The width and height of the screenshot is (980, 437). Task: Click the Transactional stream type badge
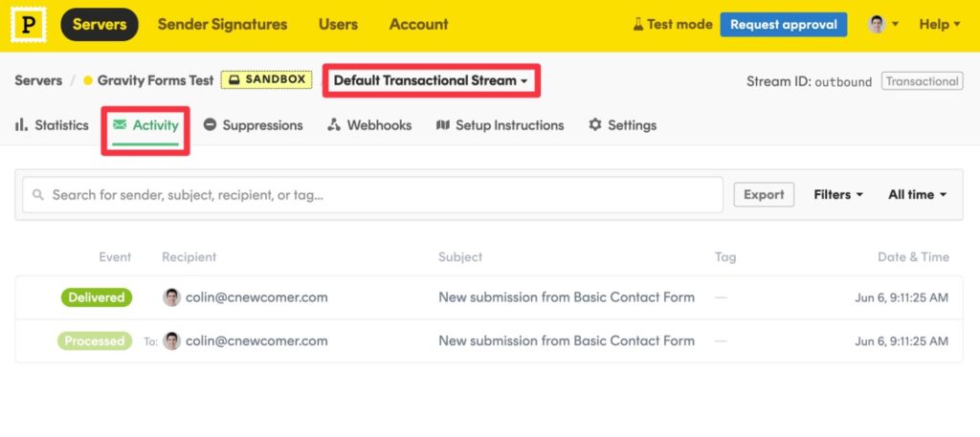point(922,81)
